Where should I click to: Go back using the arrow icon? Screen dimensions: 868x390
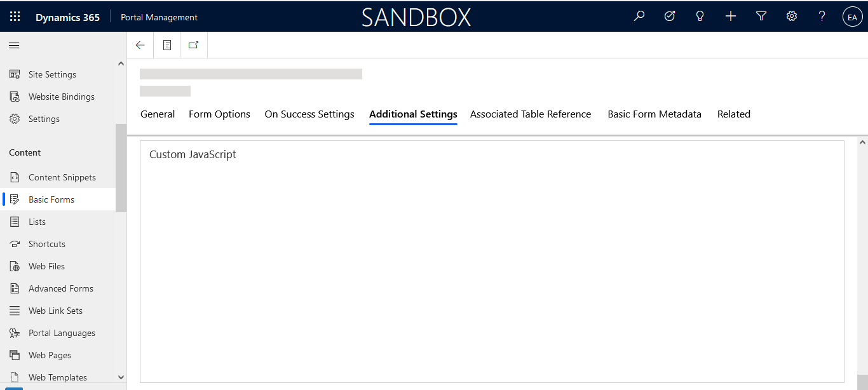click(140, 45)
